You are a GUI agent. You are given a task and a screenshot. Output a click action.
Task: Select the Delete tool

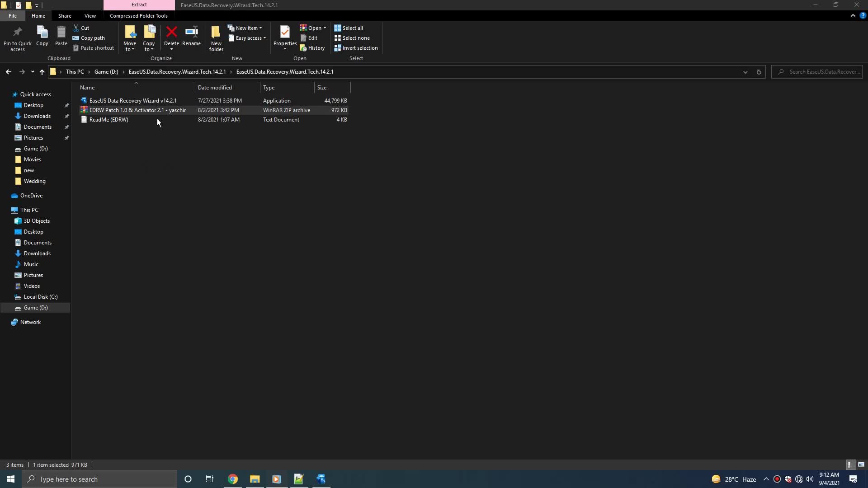tap(172, 36)
